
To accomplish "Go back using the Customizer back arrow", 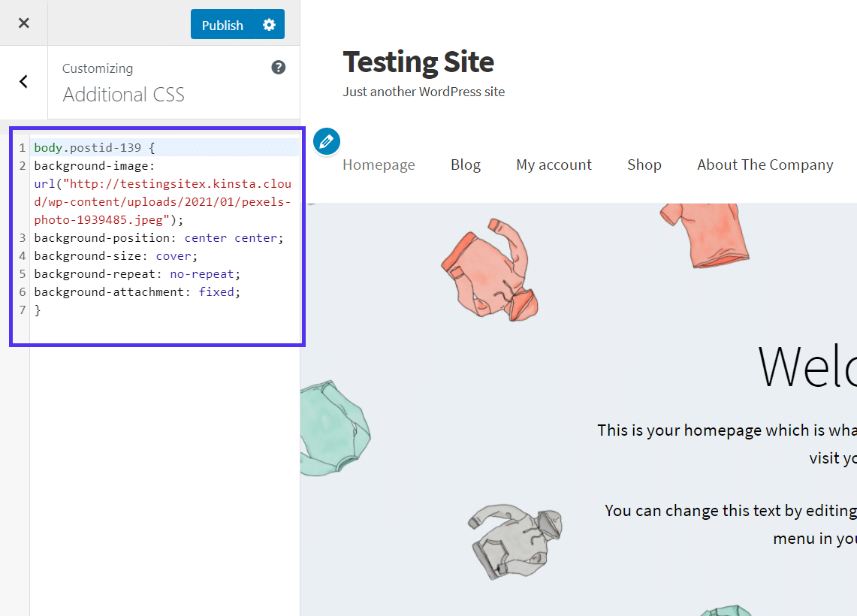I will pyautogui.click(x=23, y=81).
